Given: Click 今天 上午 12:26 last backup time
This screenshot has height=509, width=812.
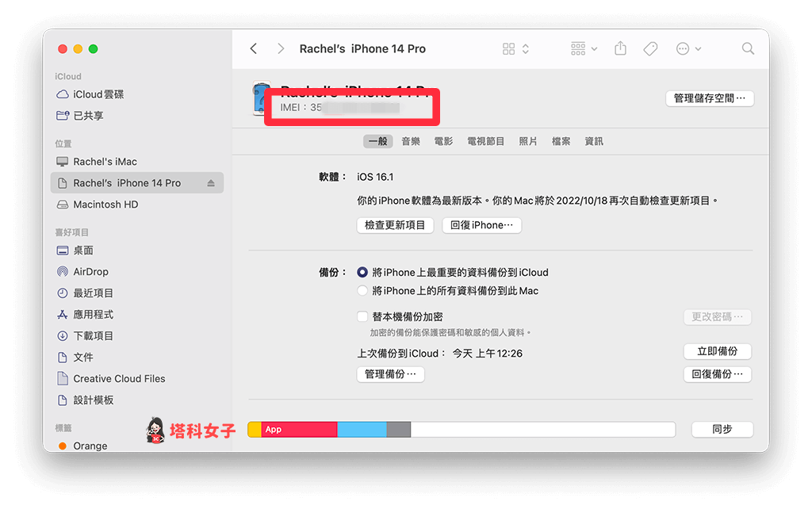Looking at the screenshot, I should point(488,354).
